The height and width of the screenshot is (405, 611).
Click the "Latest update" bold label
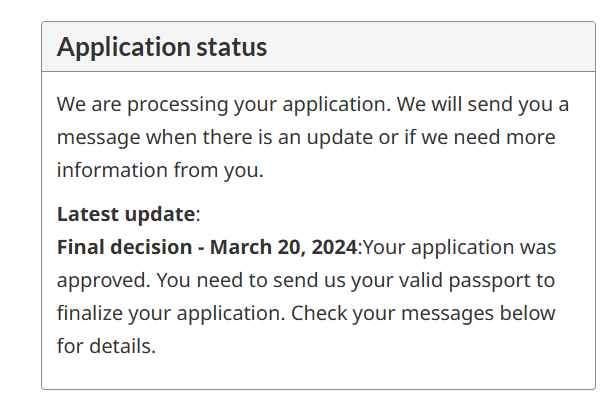point(126,213)
